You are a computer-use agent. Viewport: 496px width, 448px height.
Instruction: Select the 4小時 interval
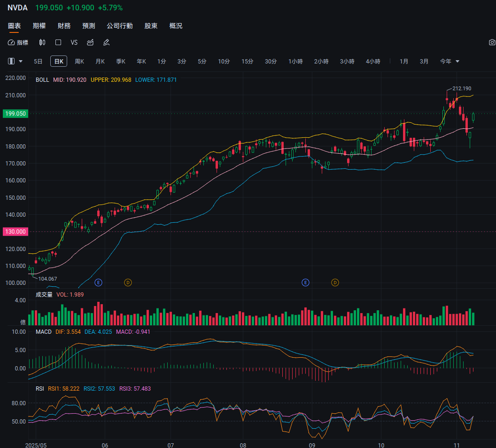pos(373,62)
